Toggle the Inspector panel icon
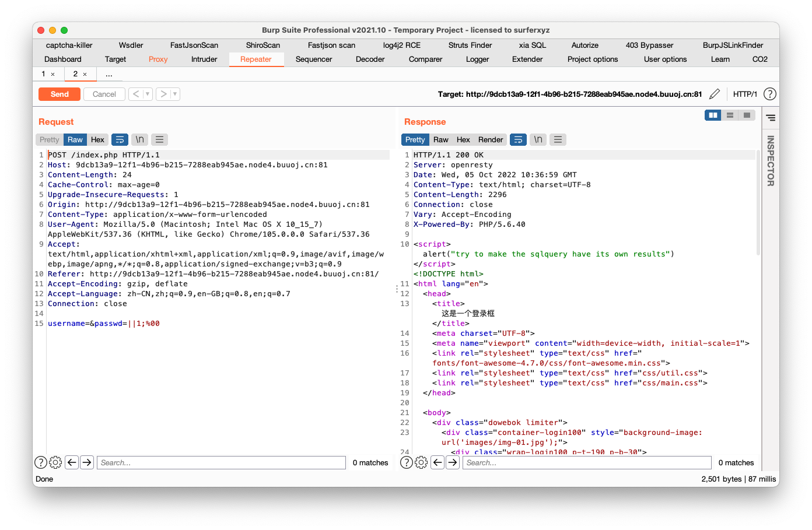812x530 pixels. (x=771, y=118)
